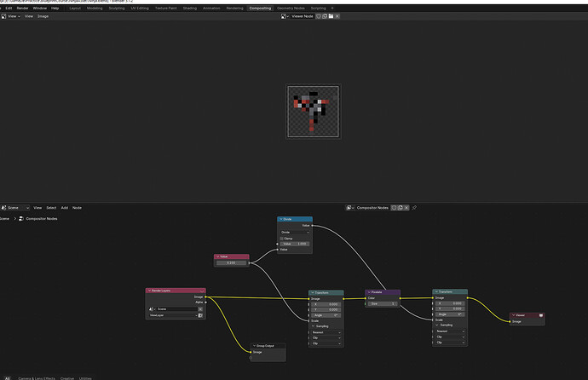Screen dimensions: 588x380
Task: Toggle fake user shield for Viewer Node
Action: tap(319, 16)
